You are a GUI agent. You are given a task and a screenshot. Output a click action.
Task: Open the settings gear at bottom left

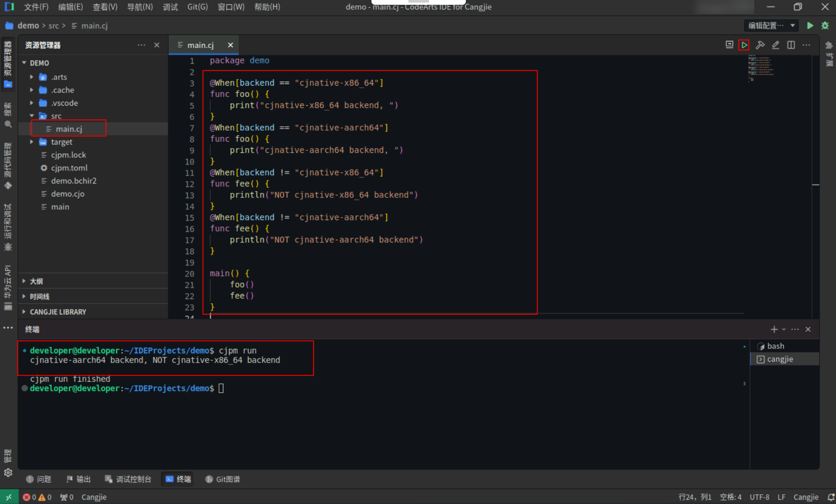pos(8,473)
